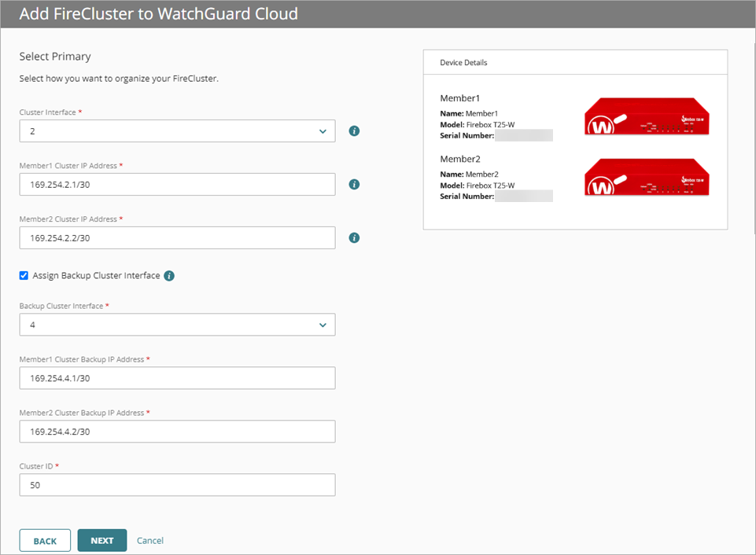Click the Member1 Cluster Backup IP Address field
The height and width of the screenshot is (555, 756).
coord(177,377)
